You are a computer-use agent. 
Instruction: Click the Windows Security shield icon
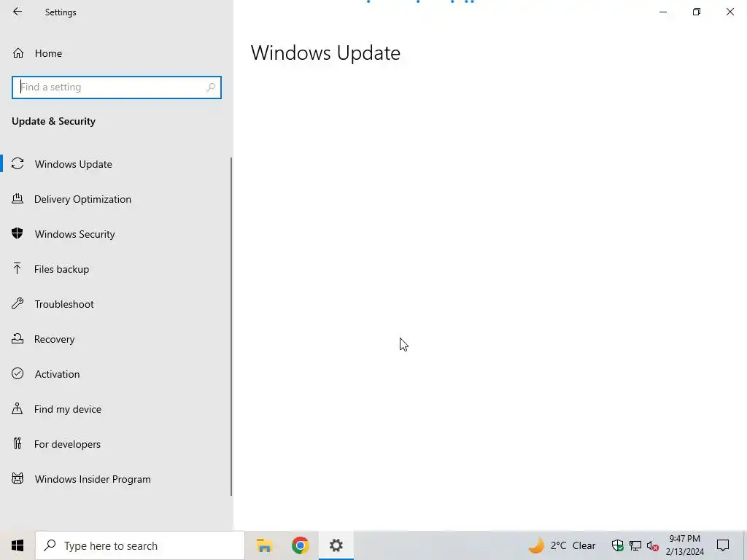click(18, 233)
